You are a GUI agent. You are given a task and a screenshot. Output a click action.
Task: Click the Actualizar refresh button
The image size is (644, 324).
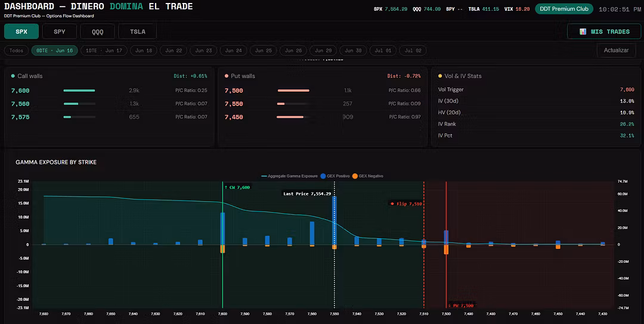[x=616, y=50]
